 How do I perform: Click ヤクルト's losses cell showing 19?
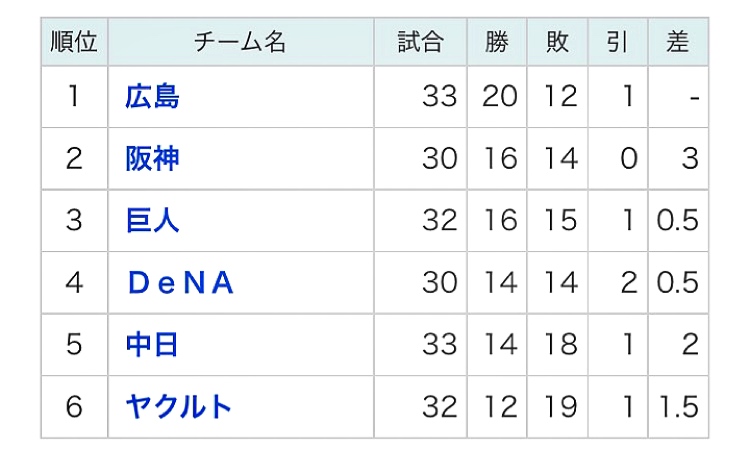[559, 407]
